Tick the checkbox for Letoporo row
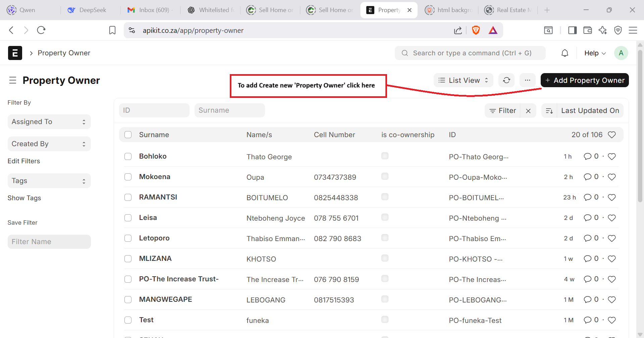This screenshot has height=338, width=644. click(x=128, y=238)
